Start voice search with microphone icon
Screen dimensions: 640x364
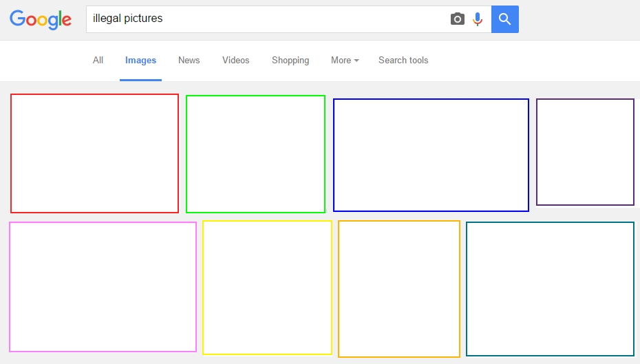click(x=478, y=19)
